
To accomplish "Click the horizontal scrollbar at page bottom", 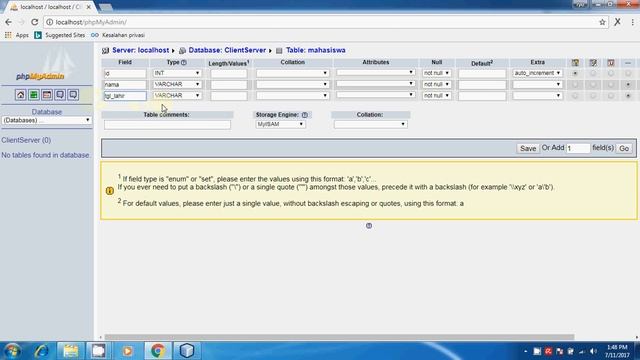I will pos(339,337).
